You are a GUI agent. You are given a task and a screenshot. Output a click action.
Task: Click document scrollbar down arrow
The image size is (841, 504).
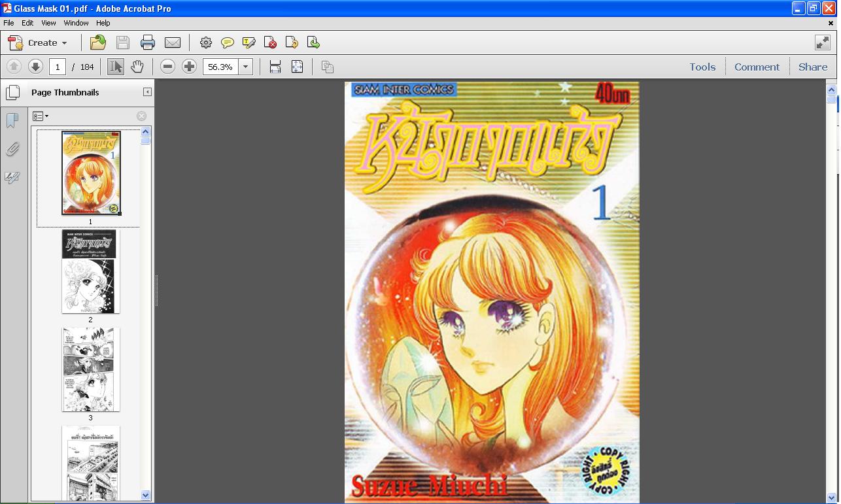(832, 497)
